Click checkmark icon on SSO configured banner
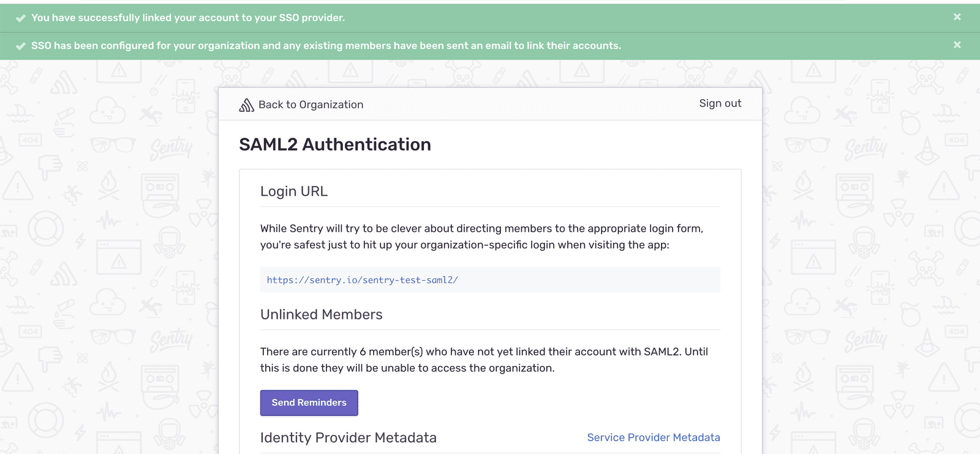The image size is (980, 454). coord(20,46)
